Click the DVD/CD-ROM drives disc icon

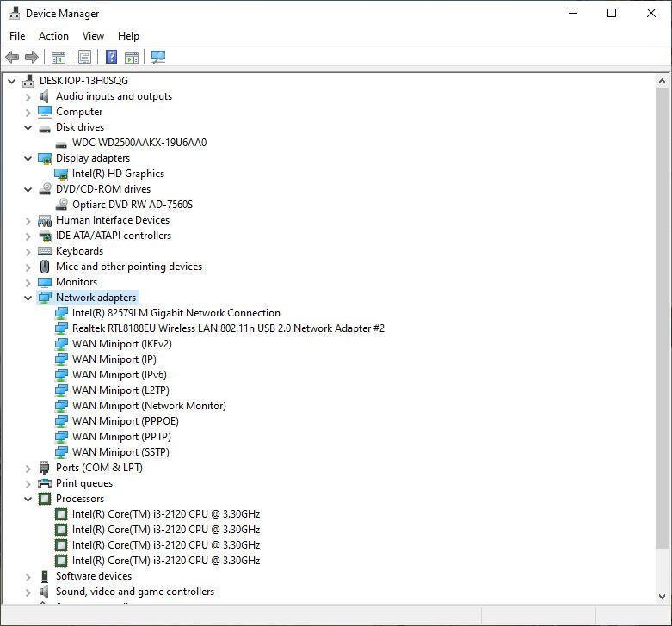[45, 189]
